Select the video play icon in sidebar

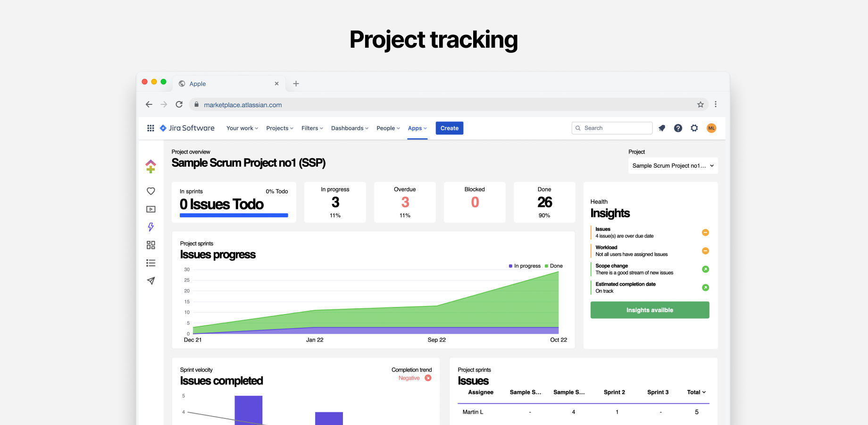151,209
